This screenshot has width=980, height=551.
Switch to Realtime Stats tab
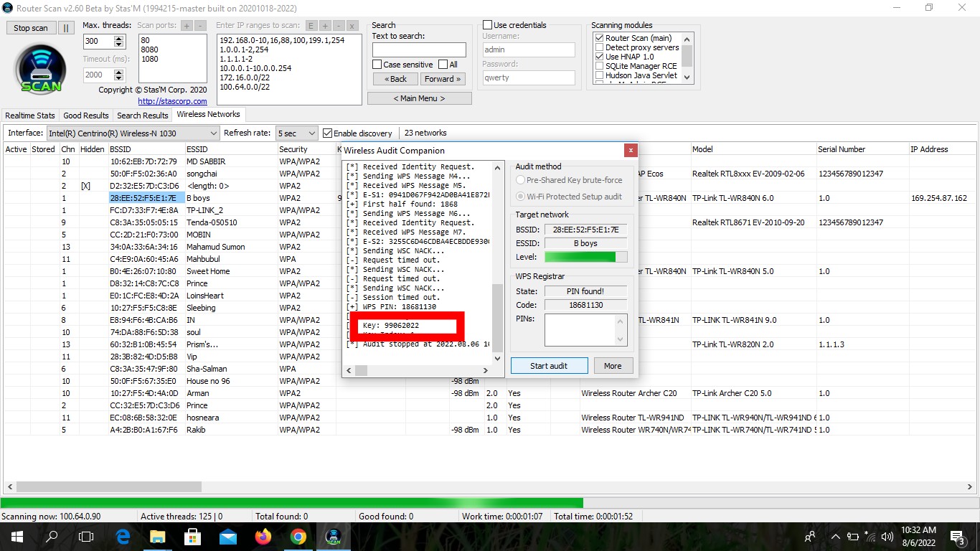[30, 115]
